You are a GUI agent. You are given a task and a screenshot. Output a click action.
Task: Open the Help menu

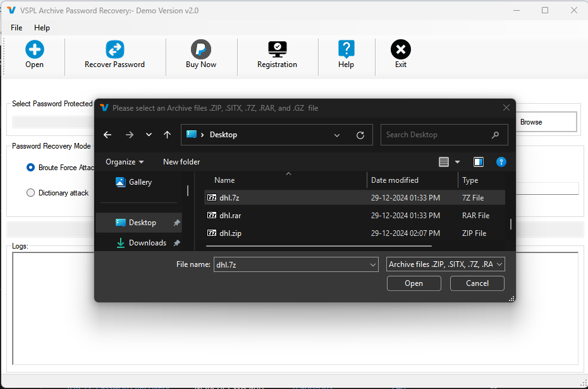point(42,28)
